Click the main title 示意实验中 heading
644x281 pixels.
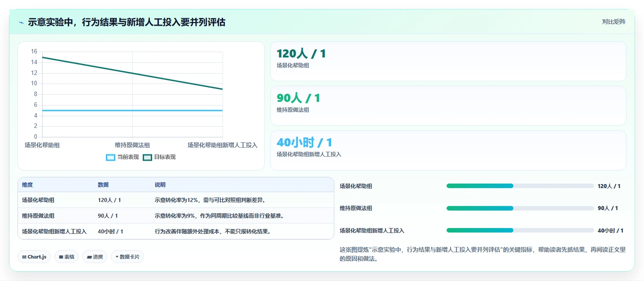127,22
